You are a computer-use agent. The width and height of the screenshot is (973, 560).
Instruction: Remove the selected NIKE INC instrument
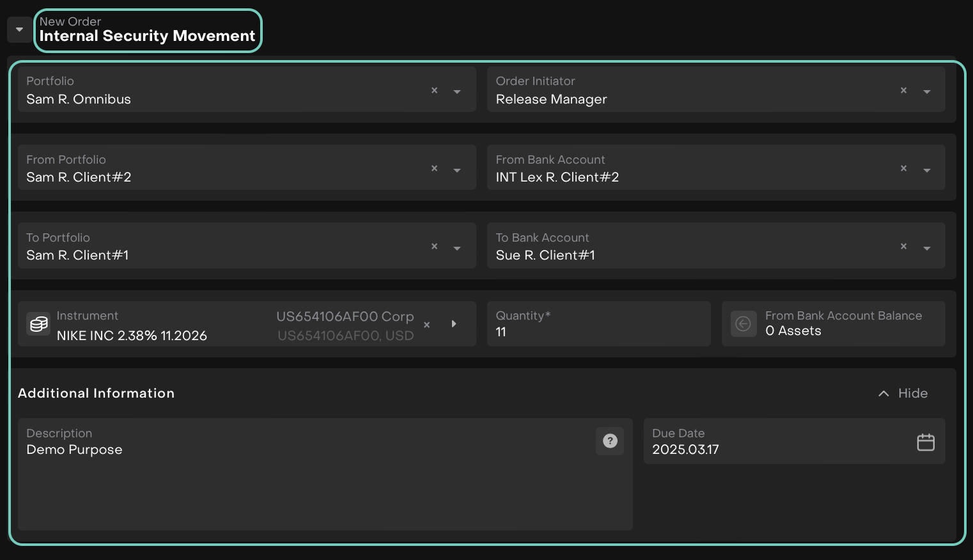(x=426, y=325)
